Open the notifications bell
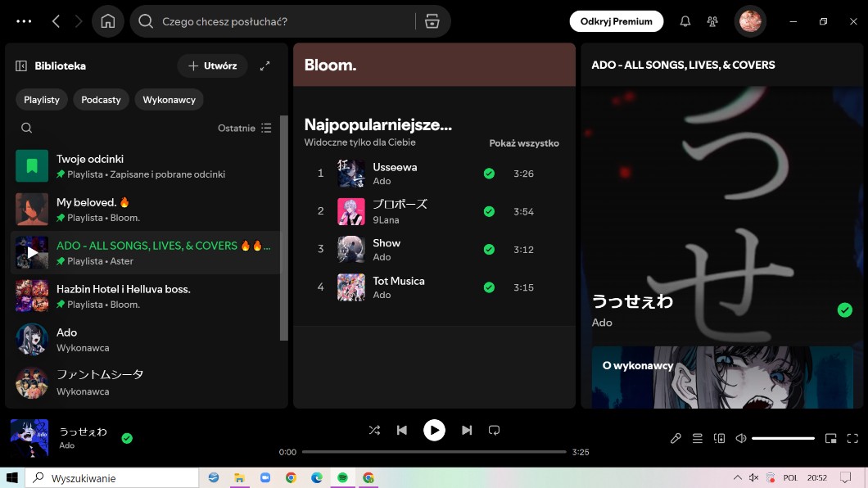Image resolution: width=868 pixels, height=488 pixels. click(x=685, y=21)
